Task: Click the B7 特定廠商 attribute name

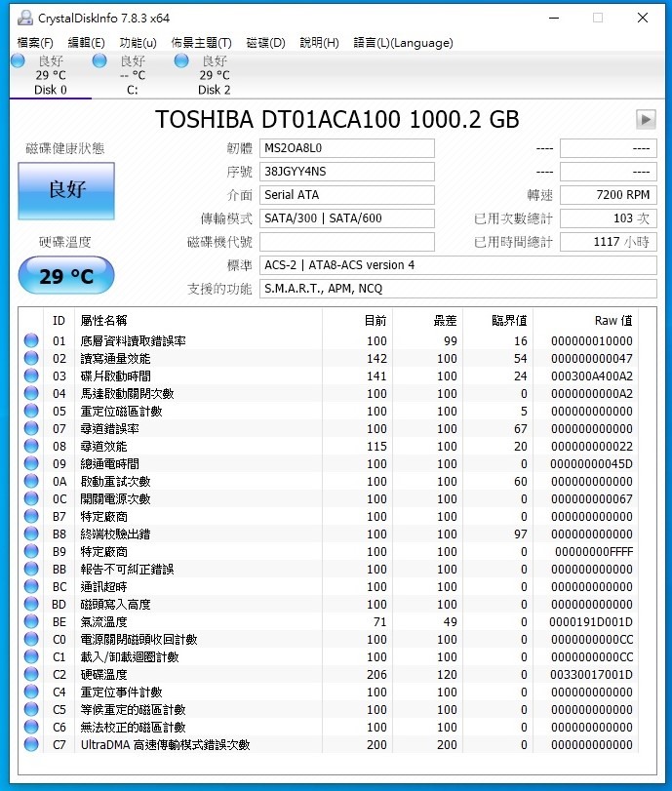Action: (104, 517)
